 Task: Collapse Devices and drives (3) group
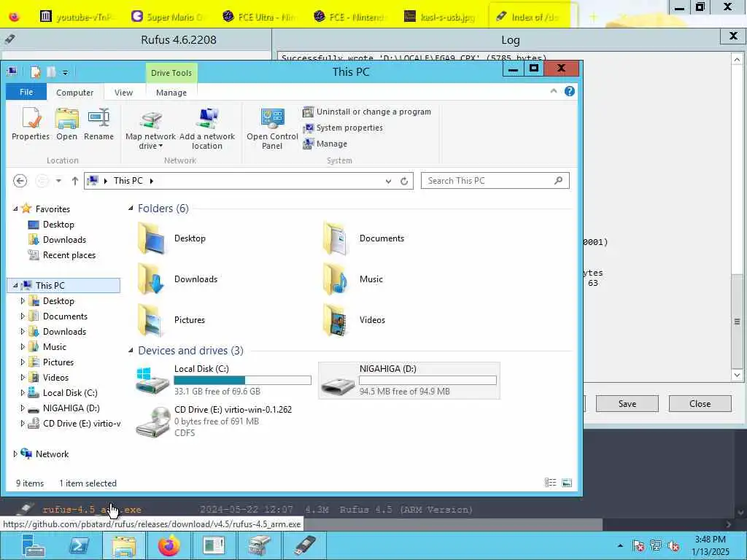tap(131, 350)
